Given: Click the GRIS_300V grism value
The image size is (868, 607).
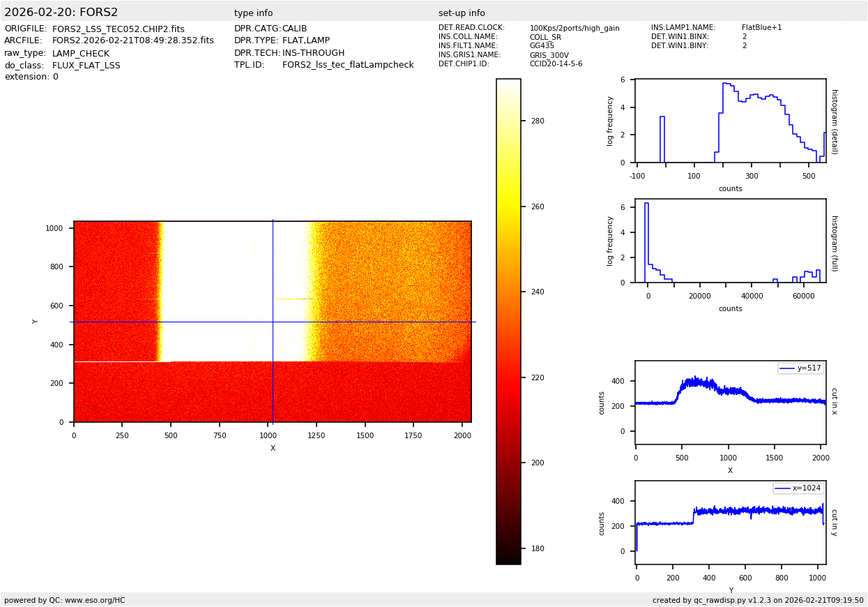Looking at the screenshot, I should (549, 55).
